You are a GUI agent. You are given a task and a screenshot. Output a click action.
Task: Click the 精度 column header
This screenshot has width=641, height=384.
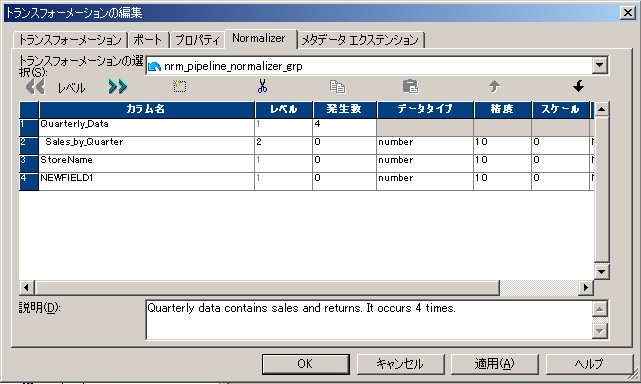click(502, 109)
